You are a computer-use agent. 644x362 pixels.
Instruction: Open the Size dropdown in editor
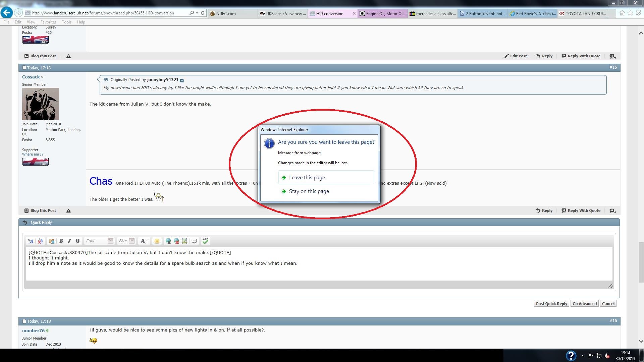[126, 241]
